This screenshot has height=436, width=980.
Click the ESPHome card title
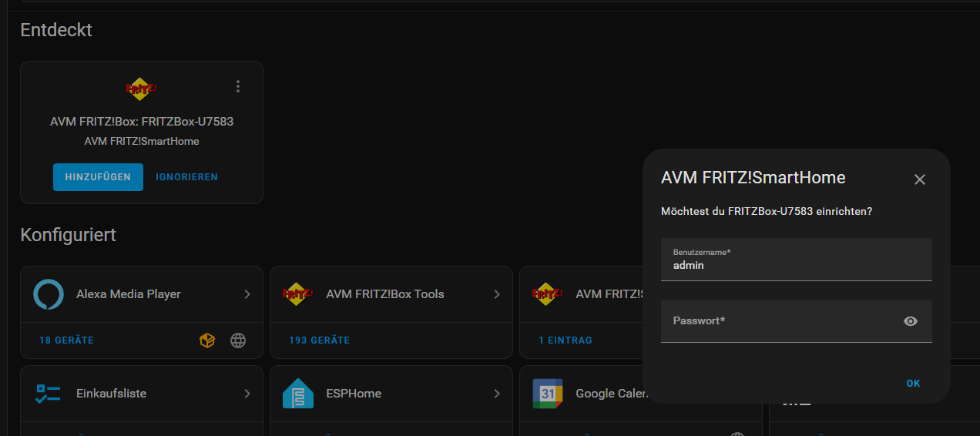pyautogui.click(x=354, y=394)
